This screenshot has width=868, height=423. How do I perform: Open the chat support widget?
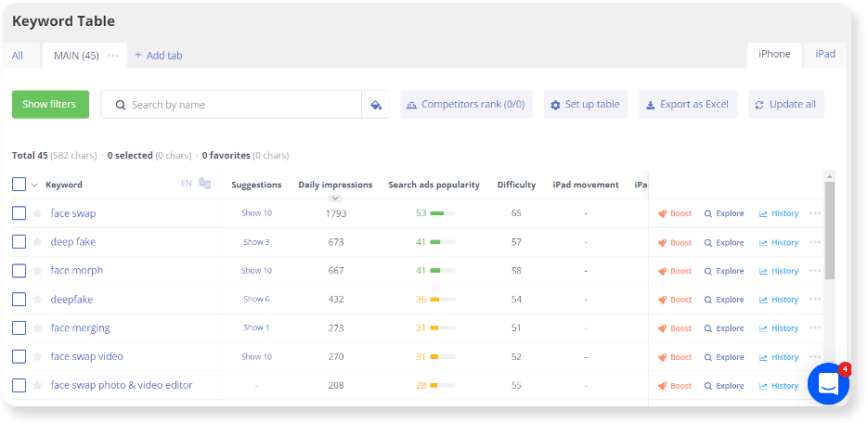(828, 382)
